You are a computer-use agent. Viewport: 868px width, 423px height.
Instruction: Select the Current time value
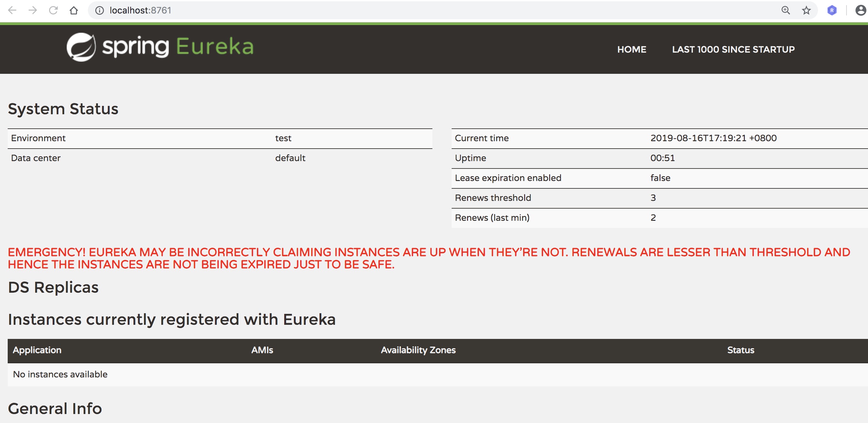pyautogui.click(x=713, y=138)
